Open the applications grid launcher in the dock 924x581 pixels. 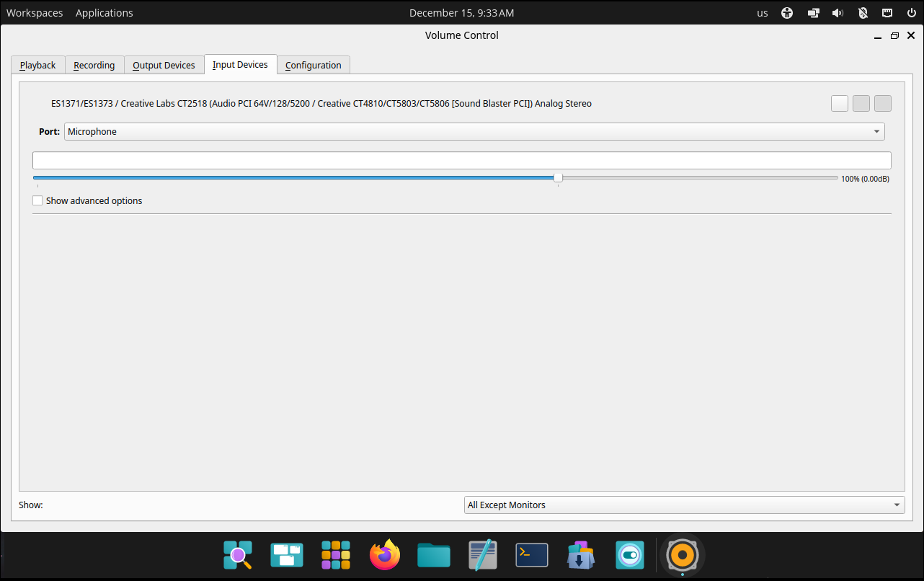click(335, 555)
